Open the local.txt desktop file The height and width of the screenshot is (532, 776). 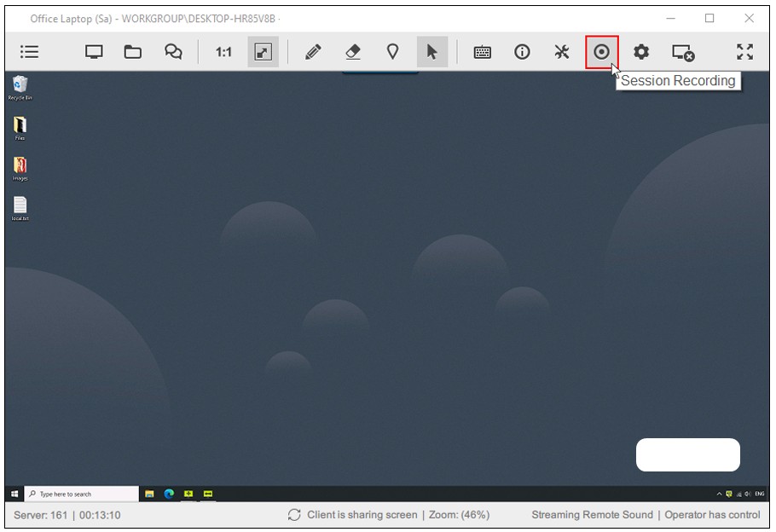point(19,206)
